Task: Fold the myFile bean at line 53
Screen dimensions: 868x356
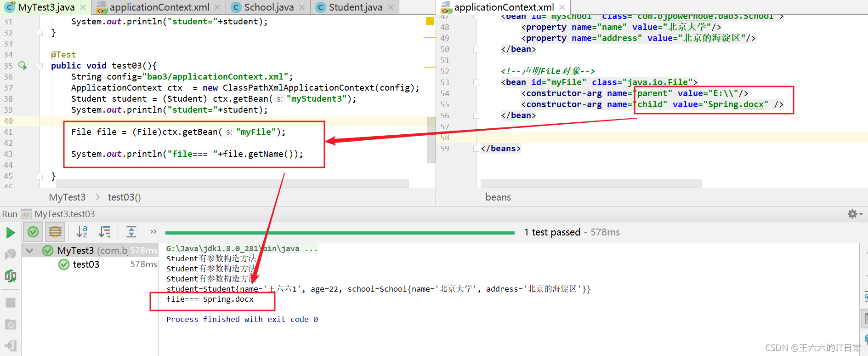Action: pyautogui.click(x=477, y=82)
